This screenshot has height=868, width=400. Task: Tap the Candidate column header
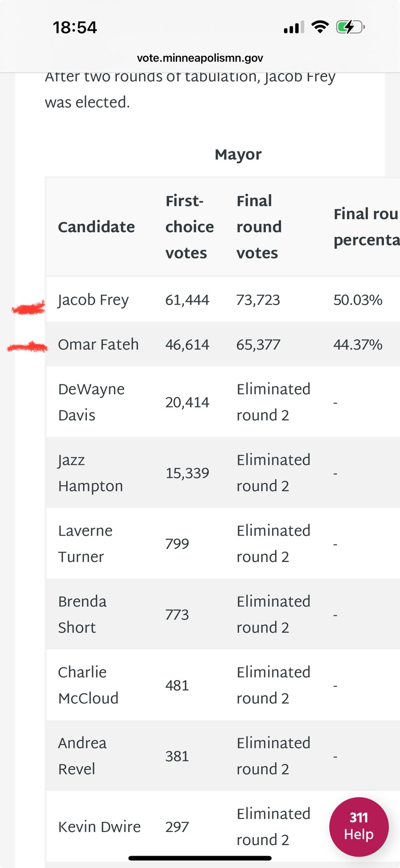coord(96,227)
